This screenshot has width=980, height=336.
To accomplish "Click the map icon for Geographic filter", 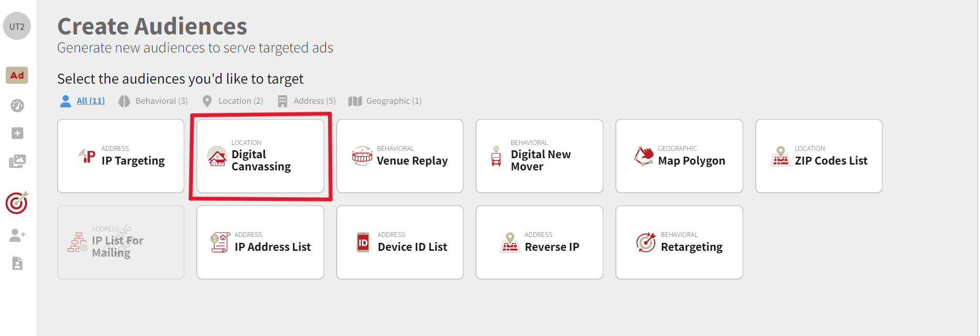I will [355, 101].
